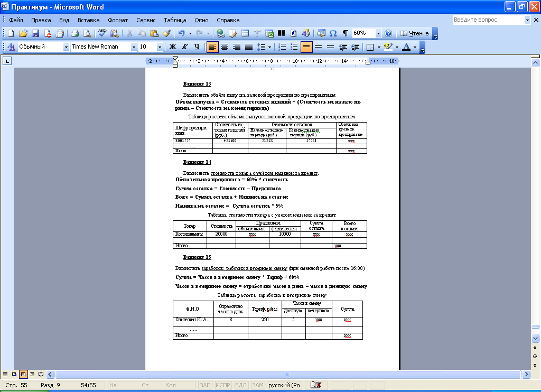The height and width of the screenshot is (392, 541).
Task: Toggle single line spacing button
Action: tap(306, 46)
